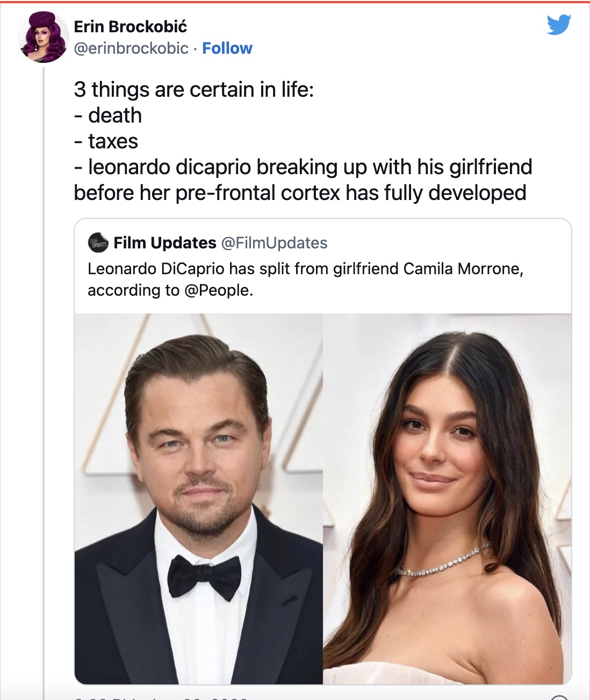Image resolution: width=590 pixels, height=700 pixels.
Task: Open the left photo of man in tuxedo
Action: click(x=198, y=498)
